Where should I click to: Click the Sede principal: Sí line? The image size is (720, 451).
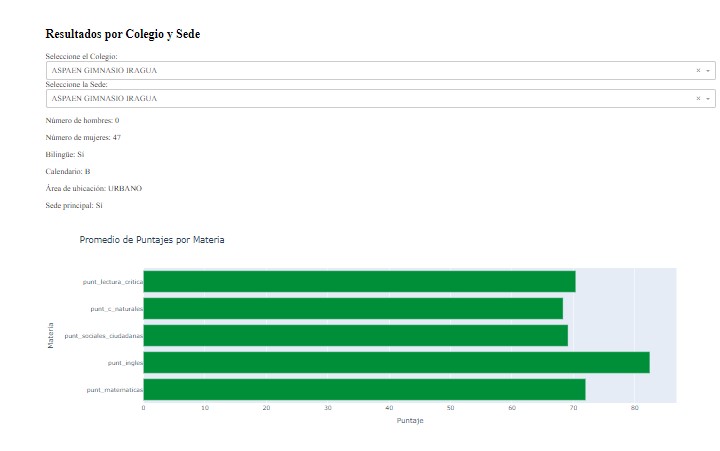[x=74, y=206]
